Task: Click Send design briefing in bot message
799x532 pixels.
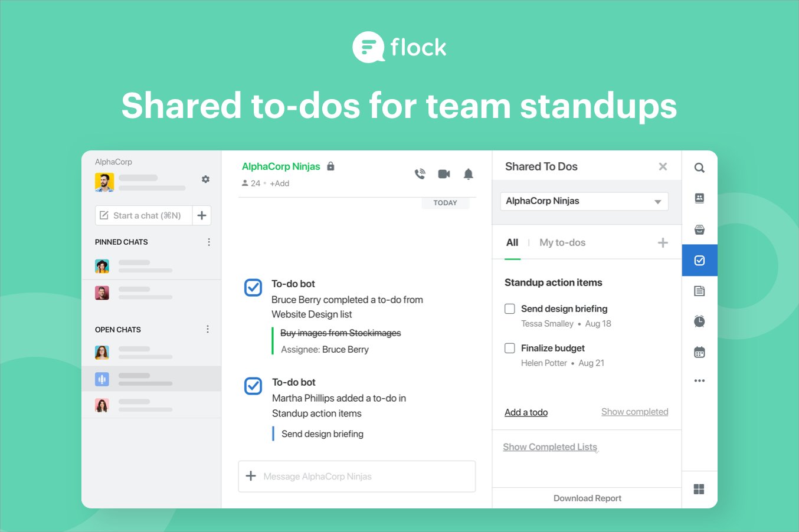Action: click(322, 434)
